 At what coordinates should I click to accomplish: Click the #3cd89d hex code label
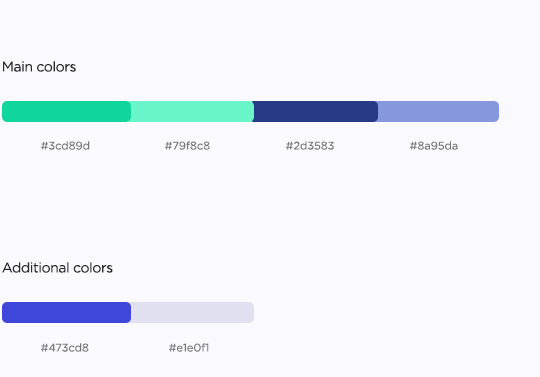tap(65, 146)
